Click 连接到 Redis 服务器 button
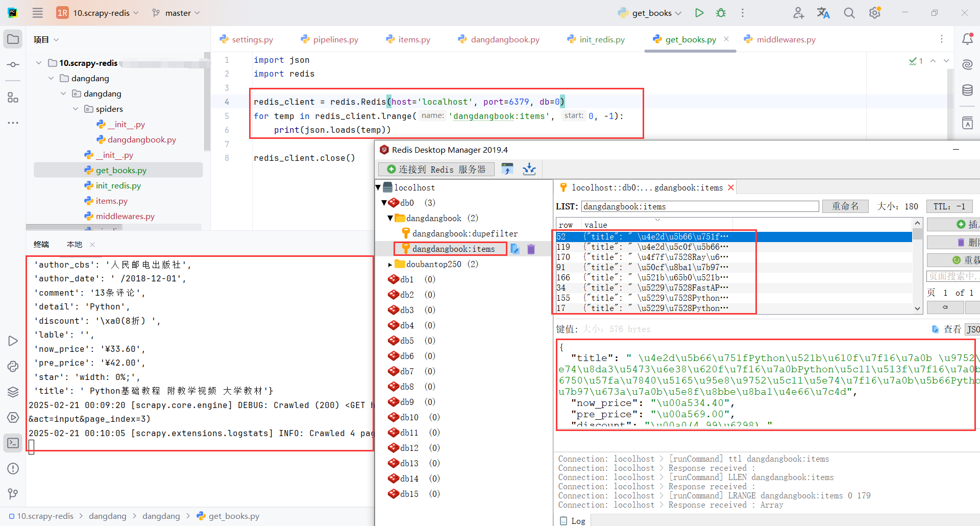The image size is (980, 526). [x=436, y=169]
